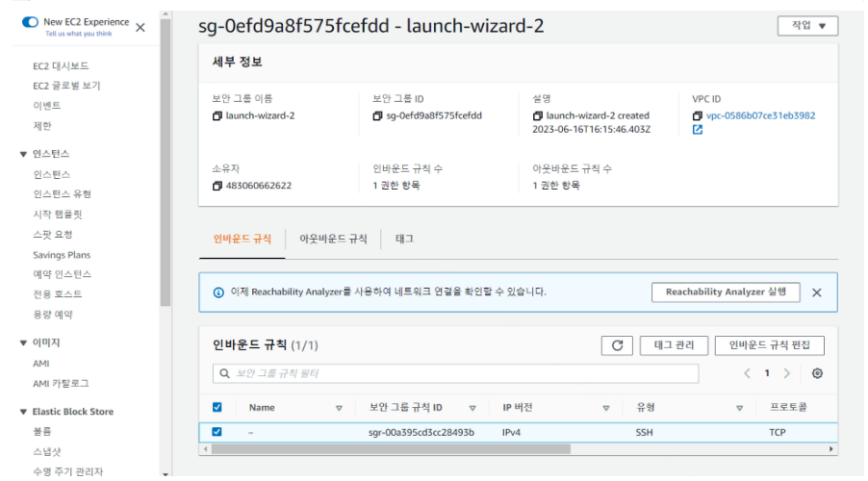Click the table scrollbar right arrow

pyautogui.click(x=830, y=449)
